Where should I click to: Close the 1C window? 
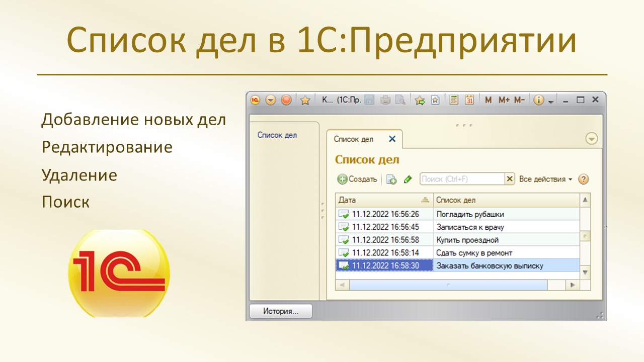(595, 100)
